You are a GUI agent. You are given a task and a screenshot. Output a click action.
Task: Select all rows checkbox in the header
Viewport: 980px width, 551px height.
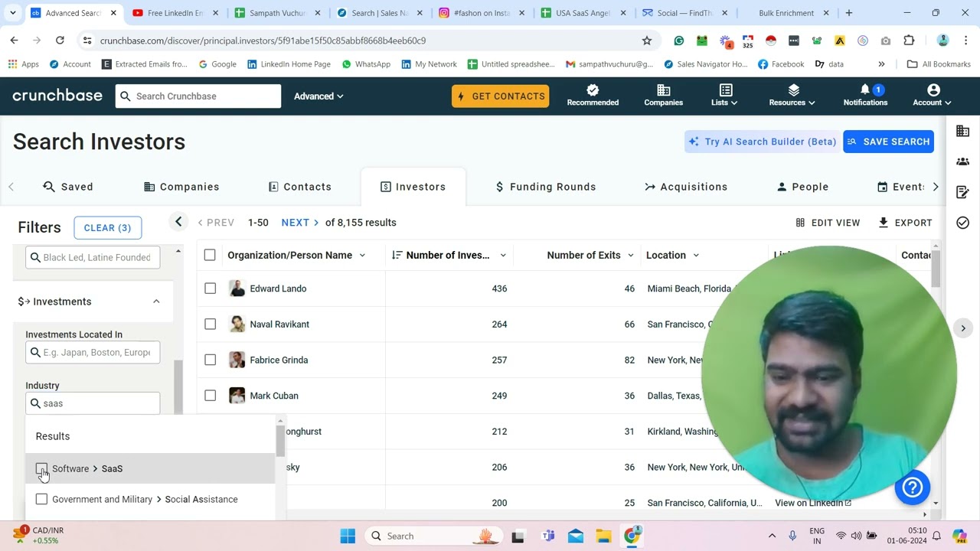pyautogui.click(x=210, y=255)
